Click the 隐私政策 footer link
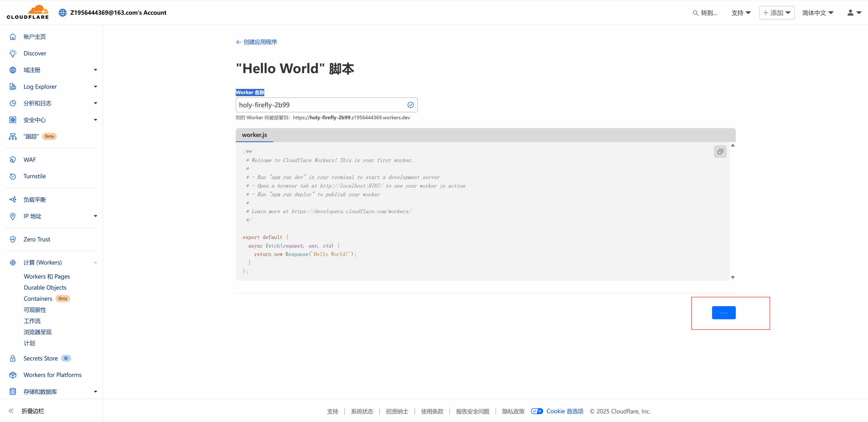Viewport: 868px width, 422px height. click(513, 411)
